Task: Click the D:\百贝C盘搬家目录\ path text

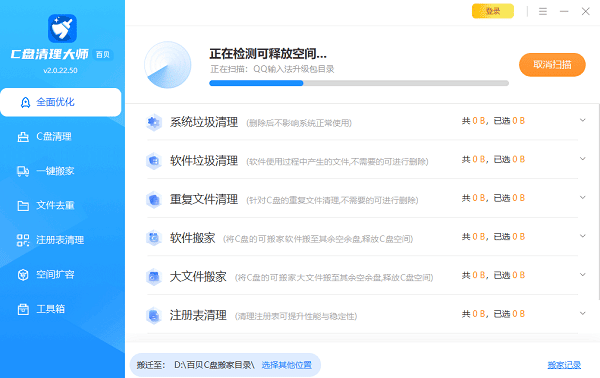Action: [214, 365]
